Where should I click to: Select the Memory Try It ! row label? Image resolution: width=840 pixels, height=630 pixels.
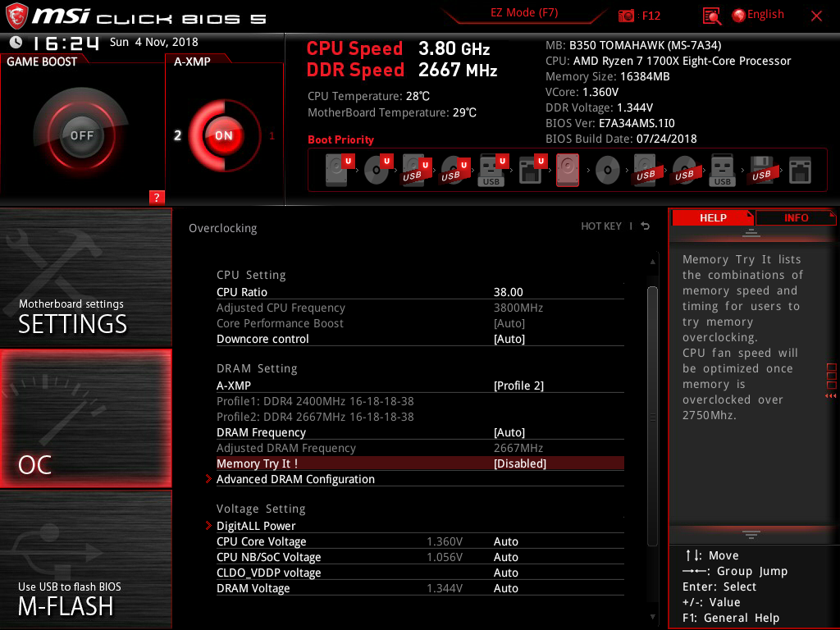[257, 463]
